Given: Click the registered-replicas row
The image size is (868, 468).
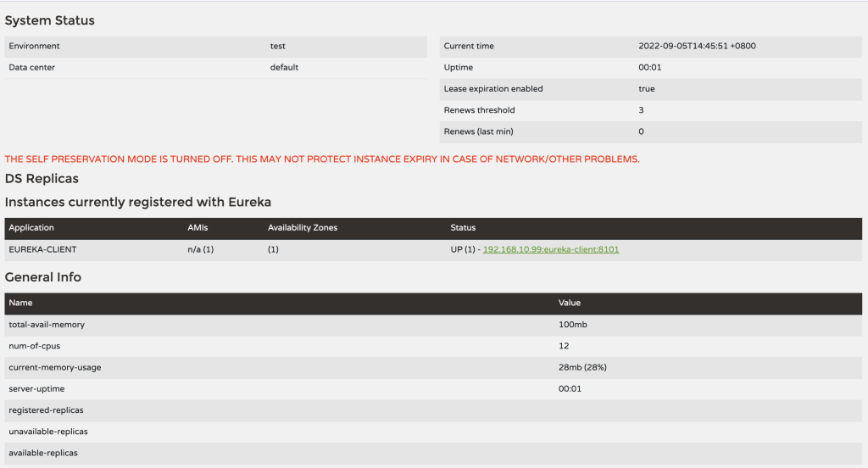Looking at the screenshot, I should [433, 410].
